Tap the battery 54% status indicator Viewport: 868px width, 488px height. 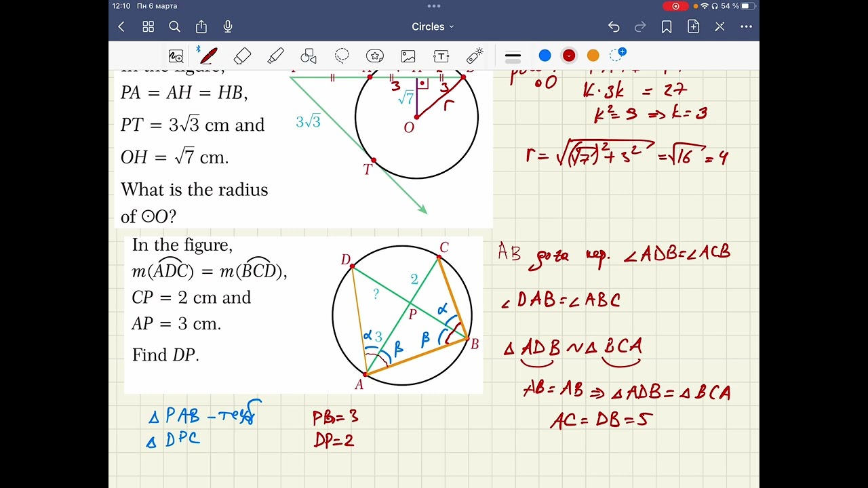(738, 6)
